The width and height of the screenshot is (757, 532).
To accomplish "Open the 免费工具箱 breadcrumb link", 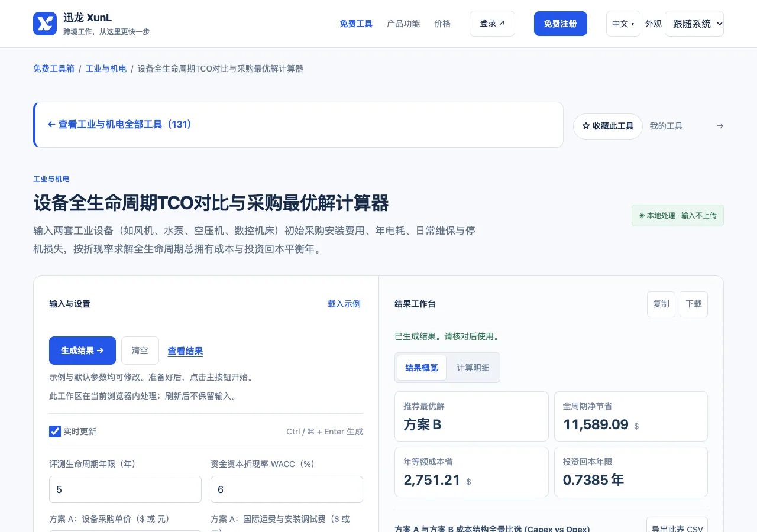I will (x=54, y=69).
